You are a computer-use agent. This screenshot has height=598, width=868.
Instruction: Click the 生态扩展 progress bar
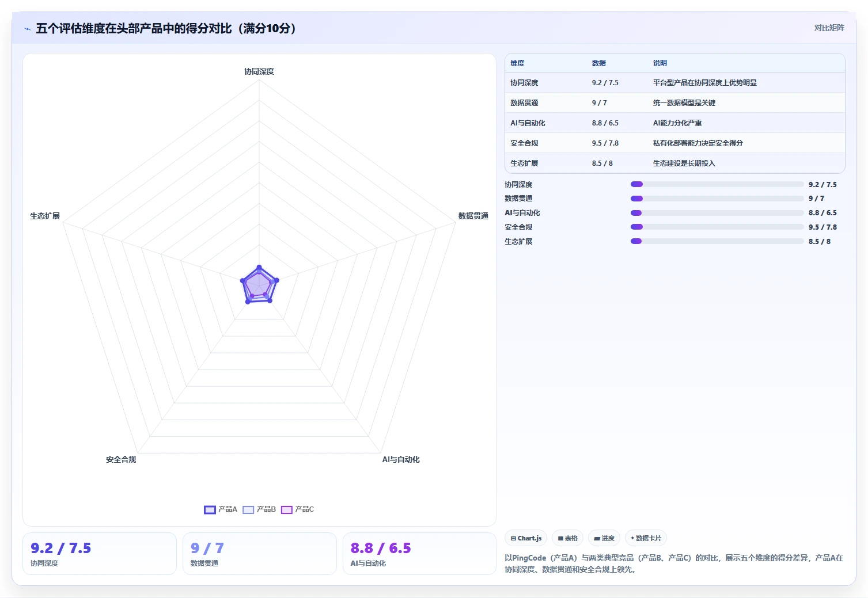tap(717, 241)
